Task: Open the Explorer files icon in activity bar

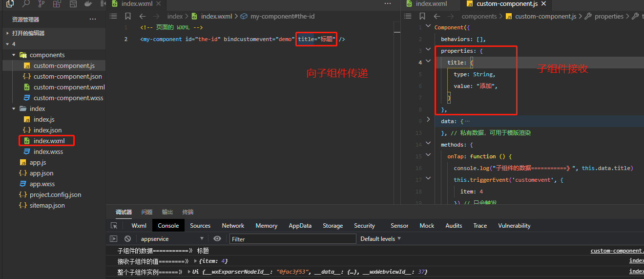Action: [10, 4]
